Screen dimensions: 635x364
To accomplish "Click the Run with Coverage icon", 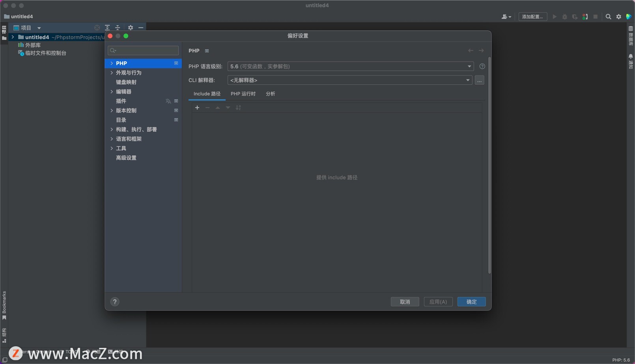I will [x=575, y=17].
